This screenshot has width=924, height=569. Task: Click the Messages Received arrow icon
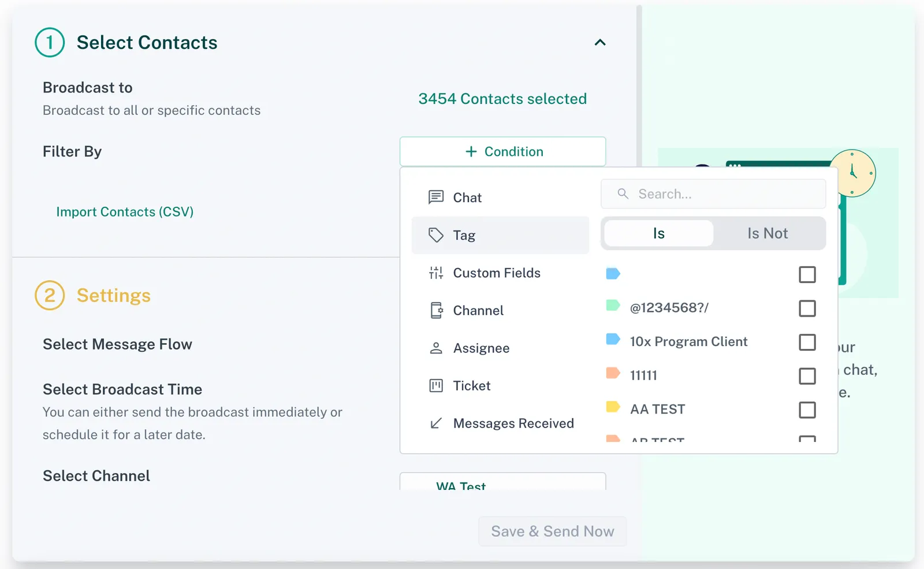[x=436, y=423]
